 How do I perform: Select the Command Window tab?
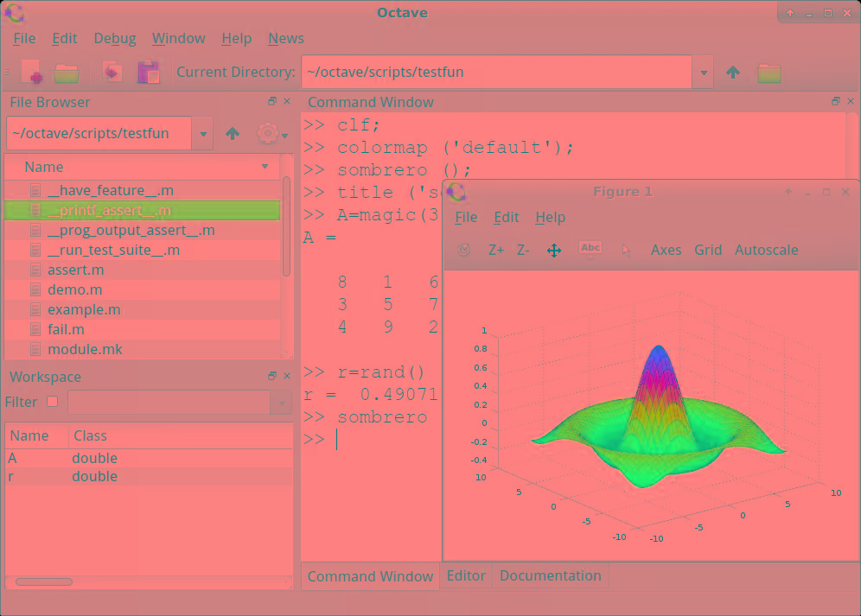click(x=370, y=576)
